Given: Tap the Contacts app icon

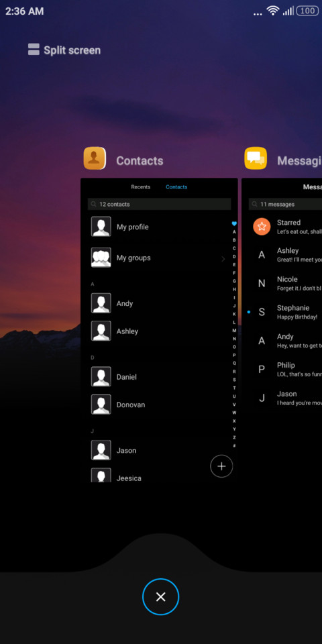Looking at the screenshot, I should tap(95, 158).
